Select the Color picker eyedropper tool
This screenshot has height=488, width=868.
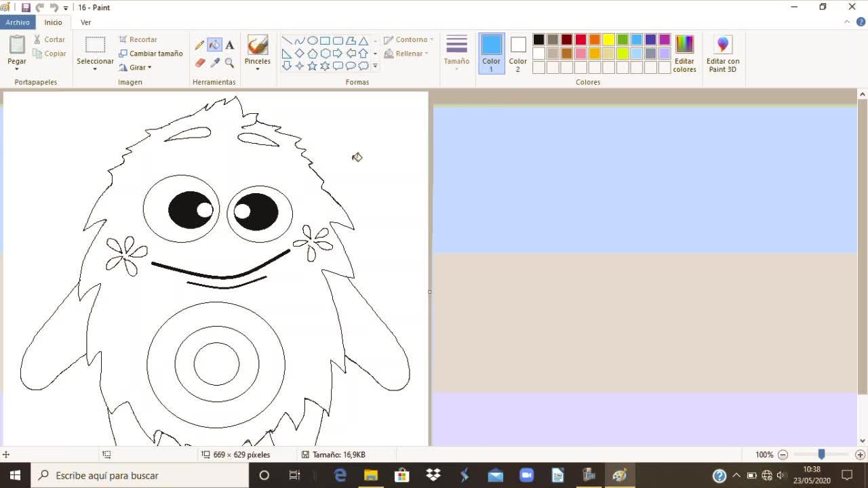[214, 62]
